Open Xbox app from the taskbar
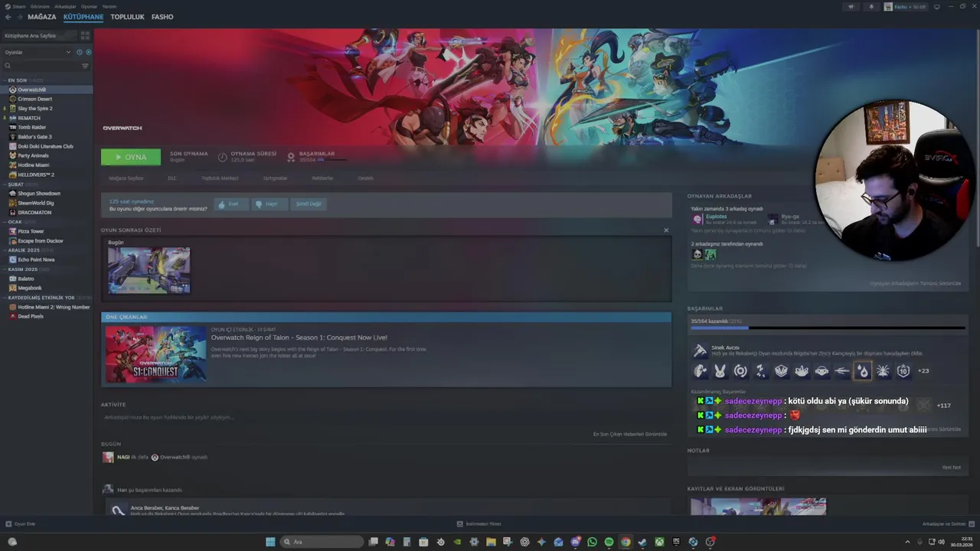The image size is (980, 551). pyautogui.click(x=659, y=542)
